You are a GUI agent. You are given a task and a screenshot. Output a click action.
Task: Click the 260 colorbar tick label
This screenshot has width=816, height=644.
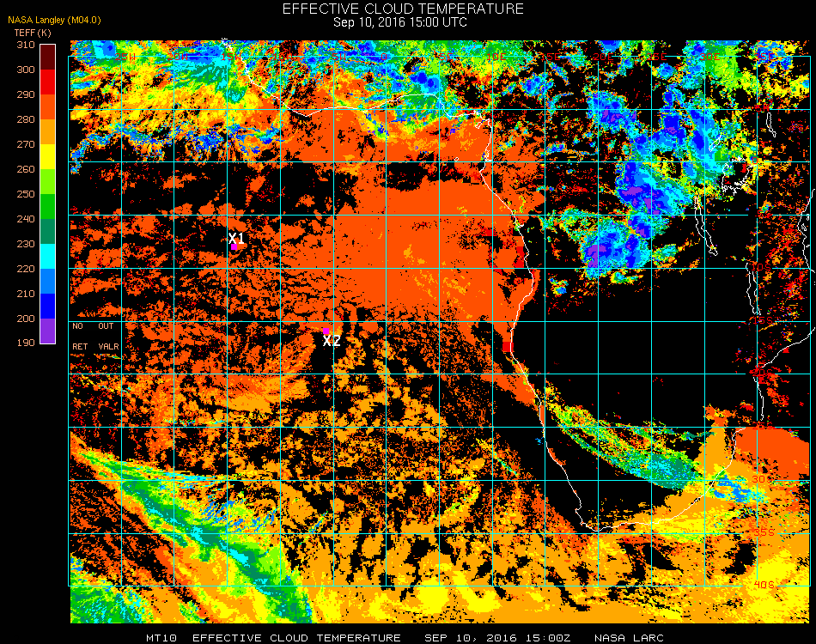[26, 169]
